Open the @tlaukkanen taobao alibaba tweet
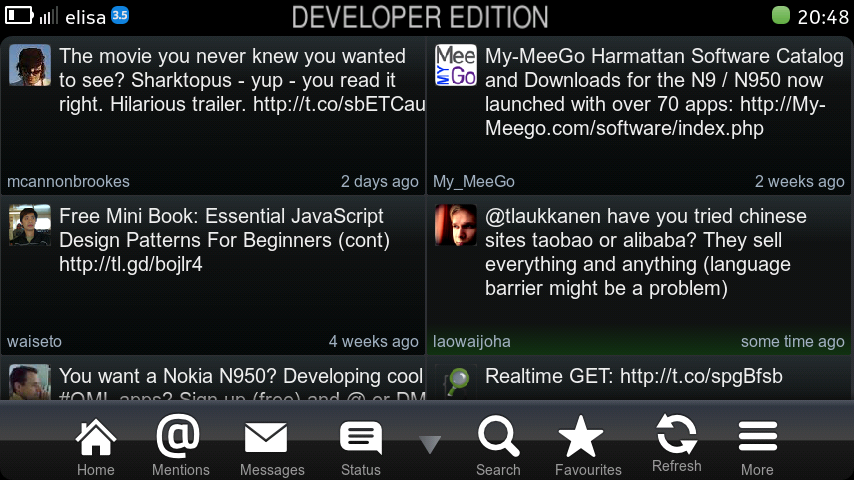Image resolution: width=854 pixels, height=480 pixels. pos(646,252)
